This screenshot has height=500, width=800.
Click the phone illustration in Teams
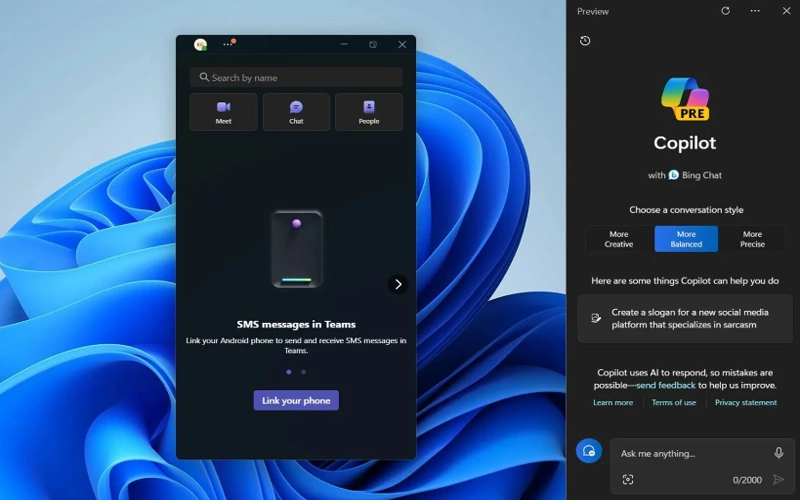pos(296,249)
